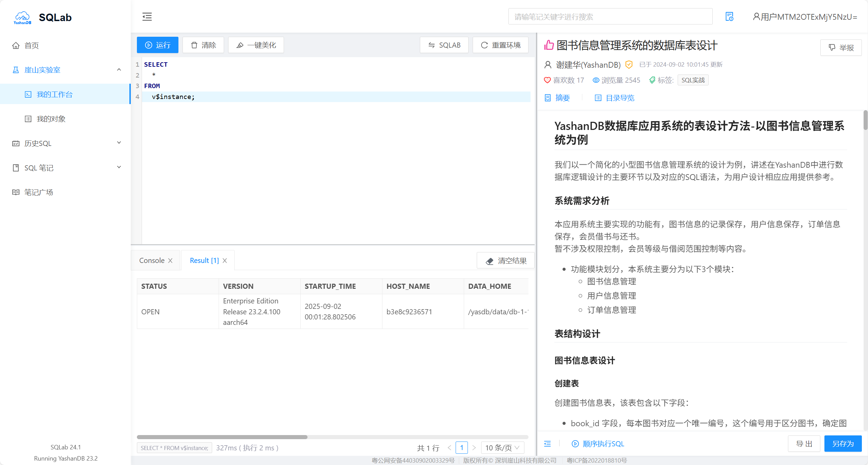Viewport: 868px width, 465px height.
Task: Click editor line 4 with v$instance;
Action: pos(336,97)
